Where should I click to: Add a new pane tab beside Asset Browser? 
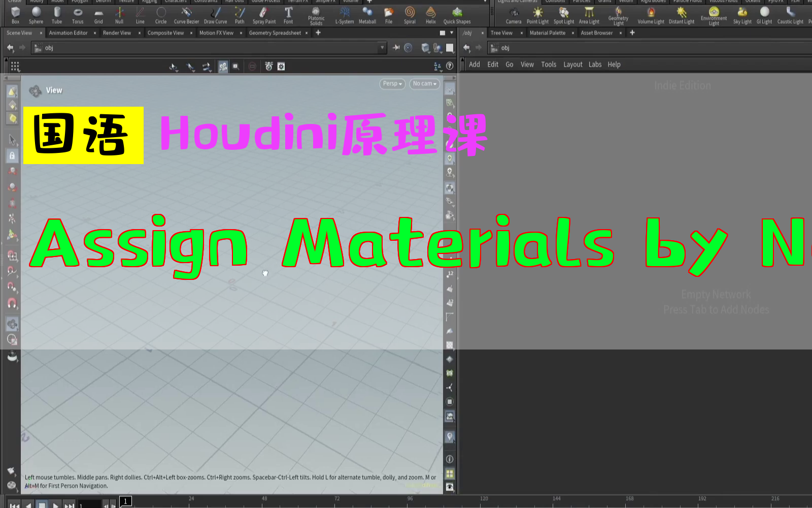pos(632,33)
